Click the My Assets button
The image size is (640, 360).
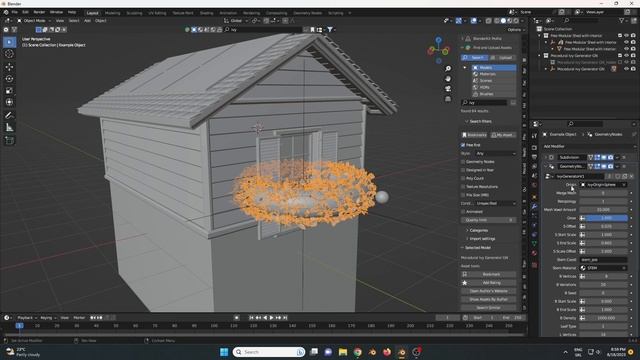coord(503,135)
